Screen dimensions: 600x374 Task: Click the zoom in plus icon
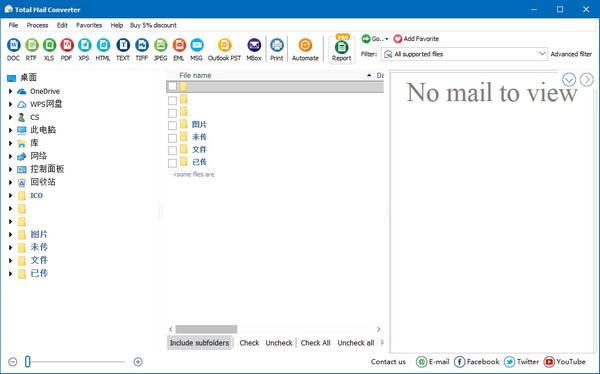(138, 362)
